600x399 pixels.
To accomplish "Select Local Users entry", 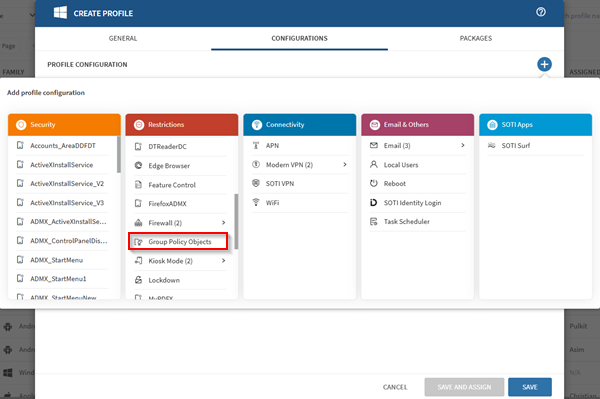I will pos(417,164).
